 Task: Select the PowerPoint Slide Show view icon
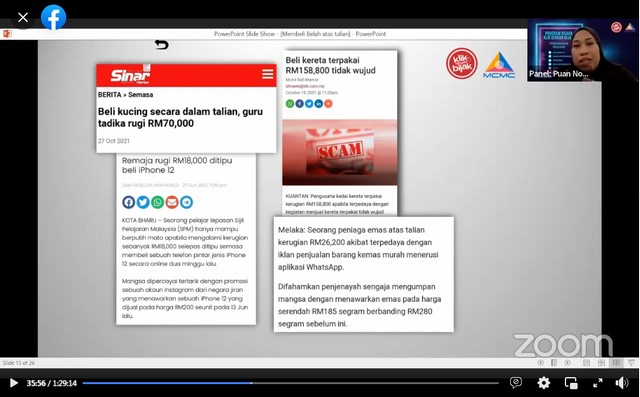[x=631, y=363]
